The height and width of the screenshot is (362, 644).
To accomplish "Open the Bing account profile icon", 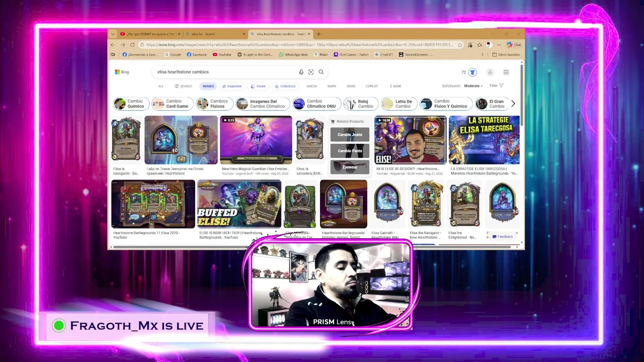I will [490, 72].
